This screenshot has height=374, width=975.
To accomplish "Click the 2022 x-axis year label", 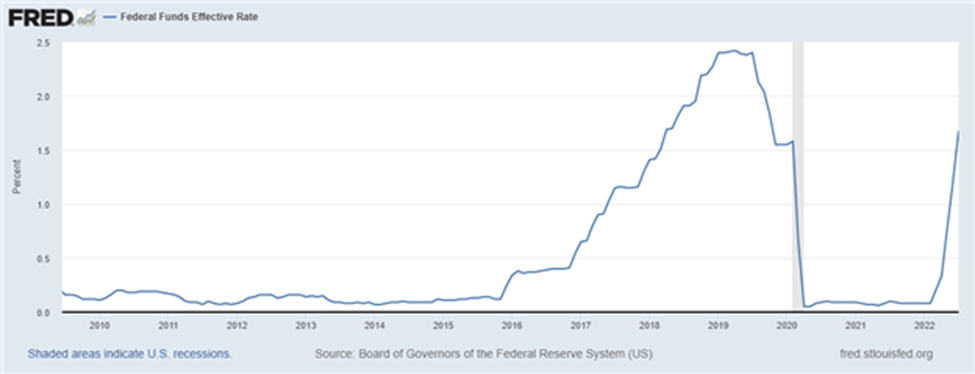I will click(925, 325).
